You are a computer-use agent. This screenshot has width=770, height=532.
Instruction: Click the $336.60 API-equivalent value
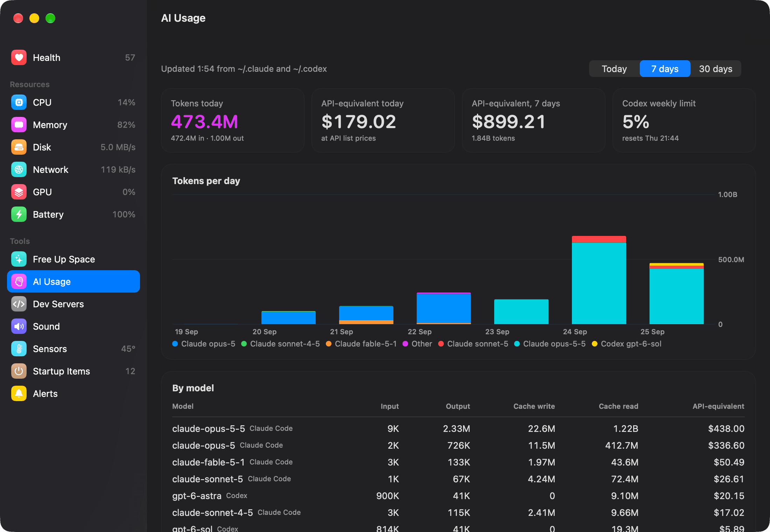726,445
